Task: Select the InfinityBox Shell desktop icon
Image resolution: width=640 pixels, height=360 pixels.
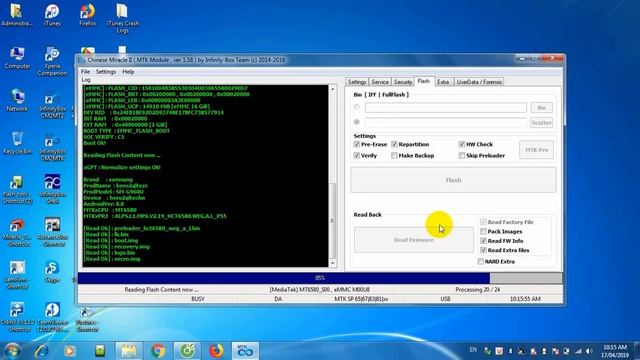Action: [52, 189]
